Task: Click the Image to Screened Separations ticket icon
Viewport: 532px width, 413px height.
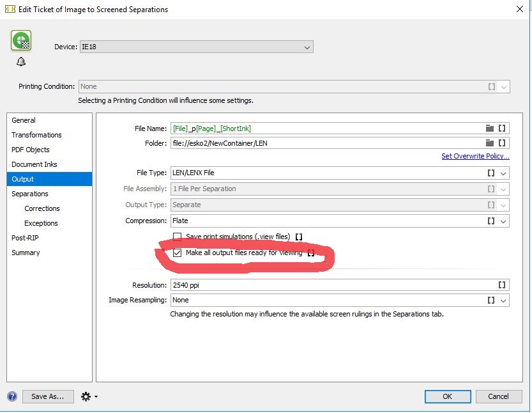Action: 21,40
